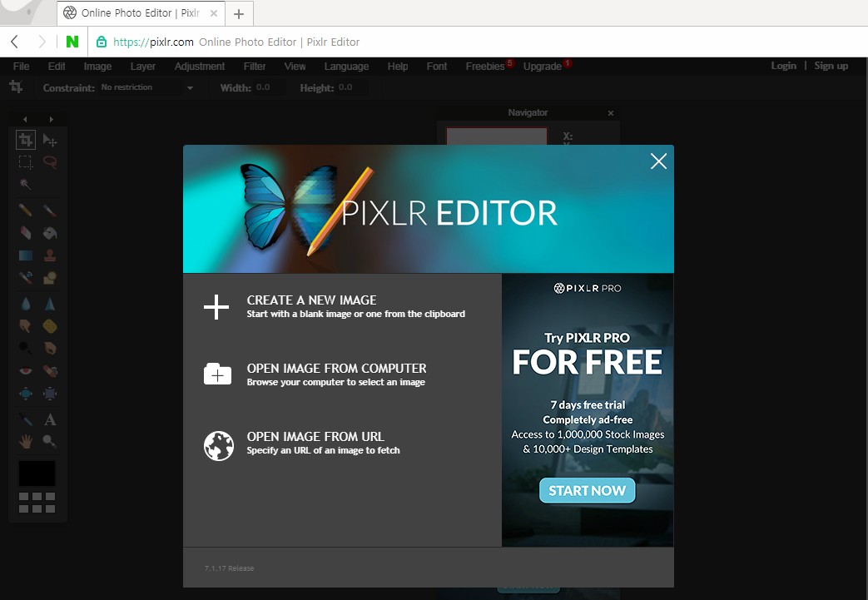Click the Login link
The image size is (868, 600).
click(784, 66)
